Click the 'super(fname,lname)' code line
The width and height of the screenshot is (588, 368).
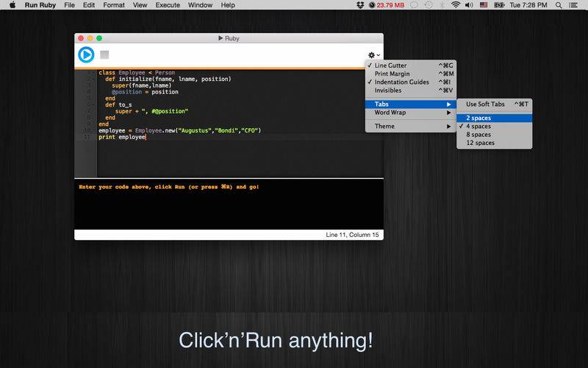click(x=141, y=85)
